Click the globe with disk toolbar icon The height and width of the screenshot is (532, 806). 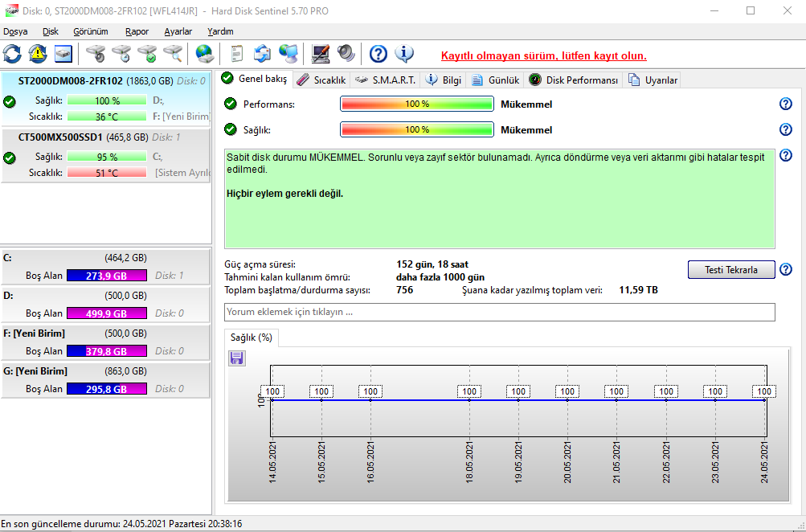tap(205, 54)
